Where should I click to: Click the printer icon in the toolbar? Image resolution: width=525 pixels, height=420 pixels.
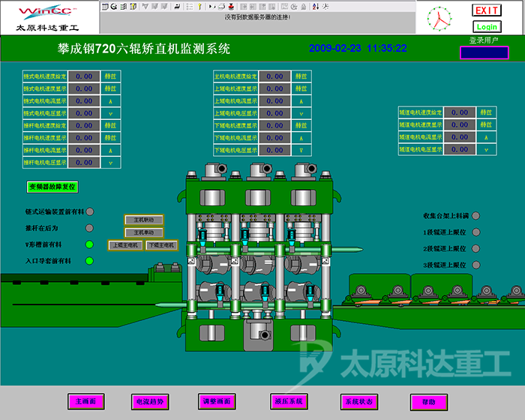coord(223,6)
